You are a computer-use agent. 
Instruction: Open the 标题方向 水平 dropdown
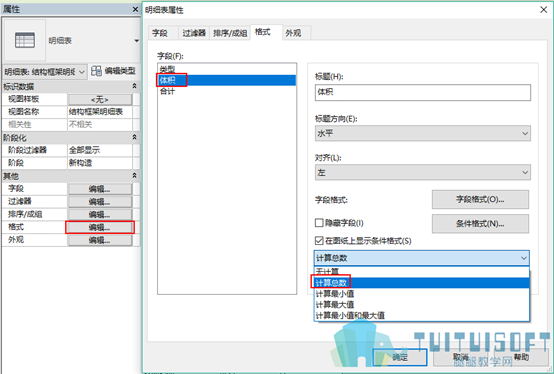point(423,133)
